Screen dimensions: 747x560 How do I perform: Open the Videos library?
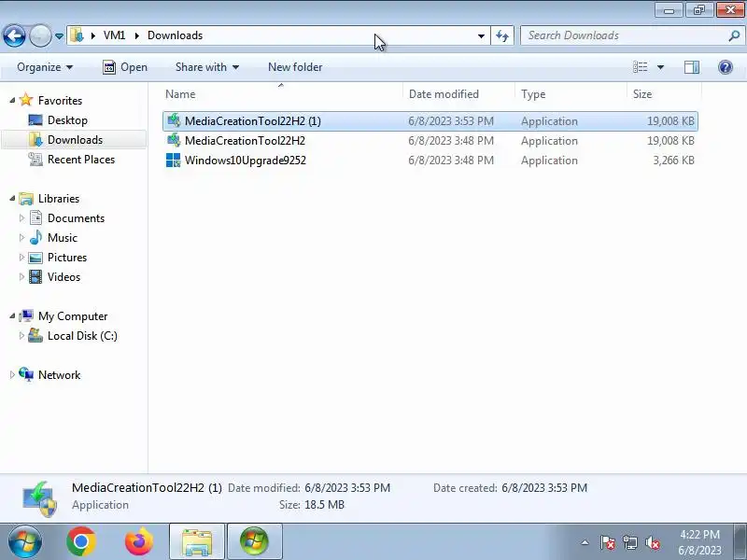click(x=63, y=276)
